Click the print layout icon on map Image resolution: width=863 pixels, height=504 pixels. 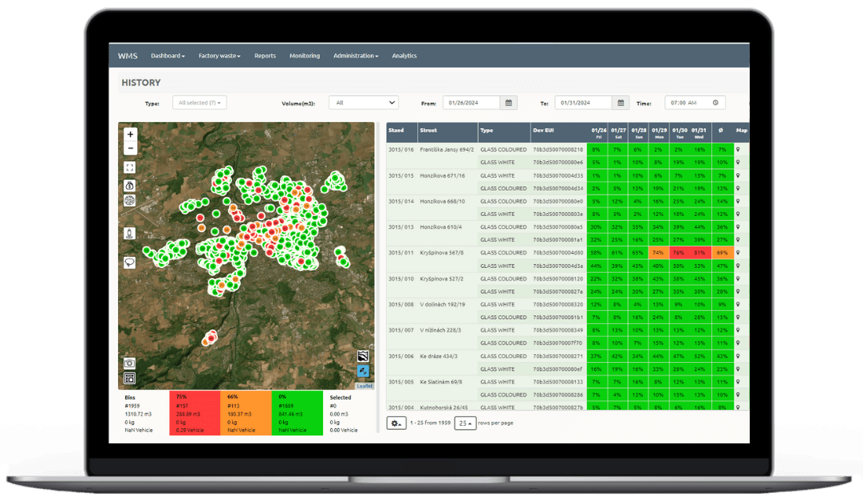click(x=129, y=379)
